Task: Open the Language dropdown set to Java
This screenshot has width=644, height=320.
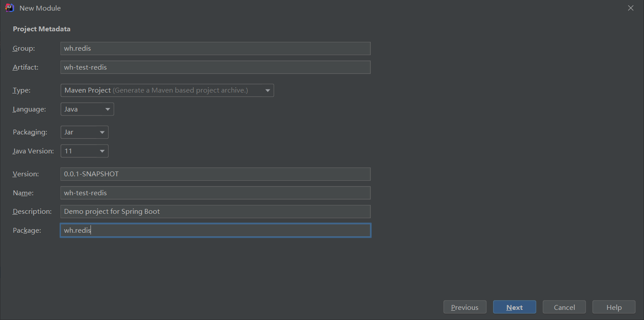Action: pyautogui.click(x=87, y=109)
